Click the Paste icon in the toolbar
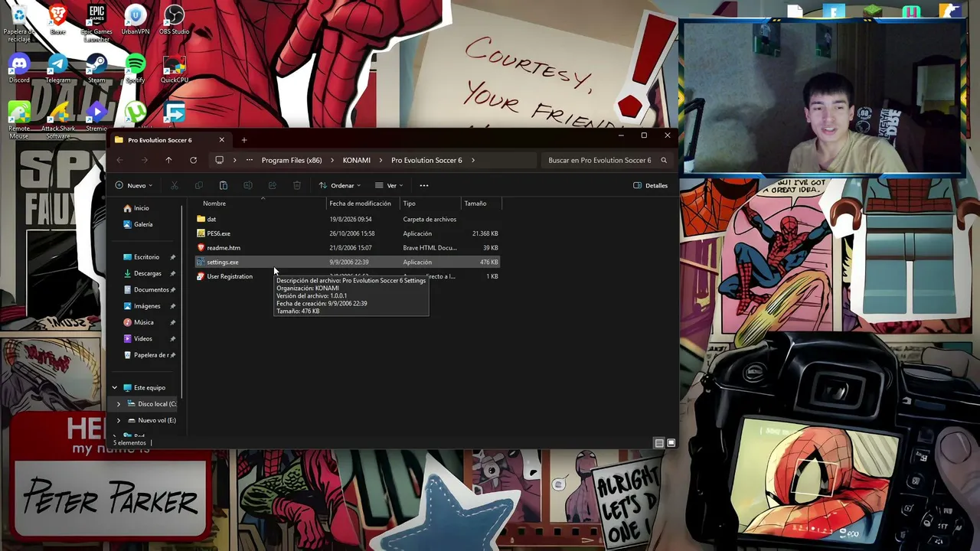This screenshot has width=980, height=551. pos(223,185)
